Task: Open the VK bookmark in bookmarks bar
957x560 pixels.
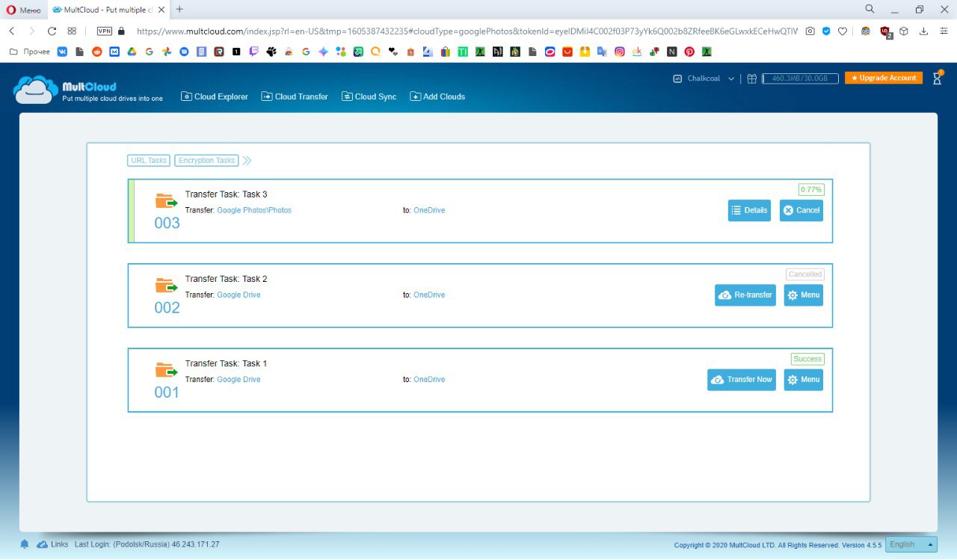Action: tap(62, 52)
